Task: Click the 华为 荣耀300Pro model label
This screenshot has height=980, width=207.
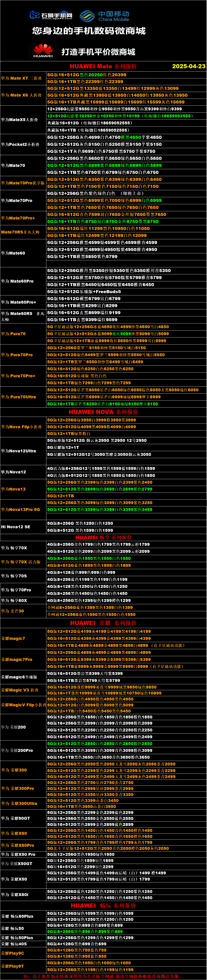Action: (x=18, y=789)
